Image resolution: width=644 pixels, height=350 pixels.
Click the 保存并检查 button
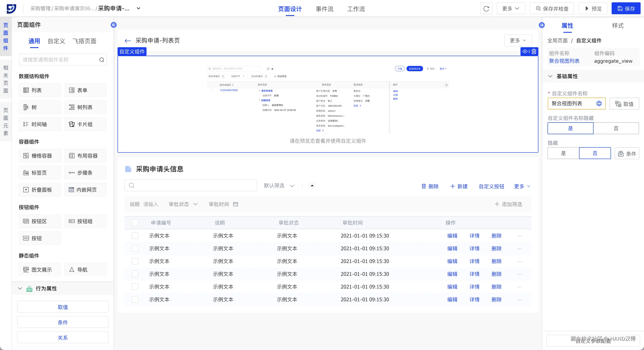pyautogui.click(x=552, y=9)
